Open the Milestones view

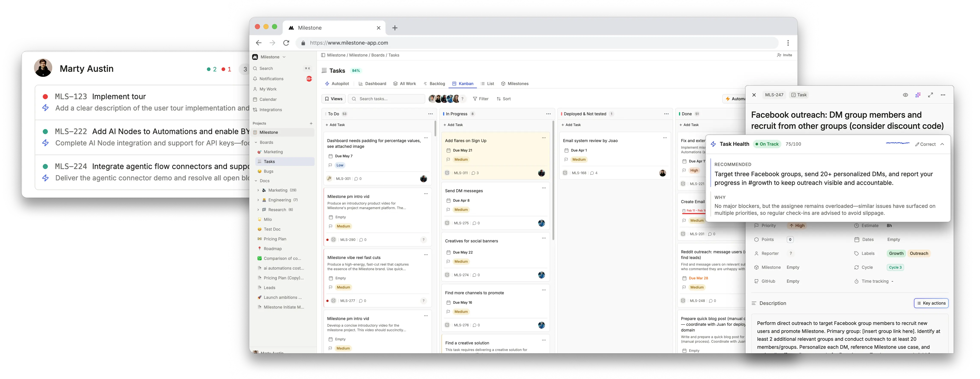515,83
